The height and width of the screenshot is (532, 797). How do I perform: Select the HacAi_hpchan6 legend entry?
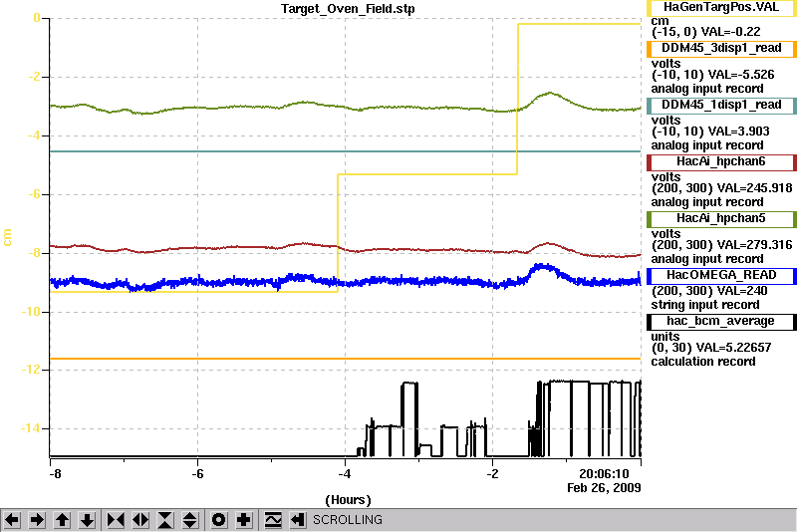point(721,162)
